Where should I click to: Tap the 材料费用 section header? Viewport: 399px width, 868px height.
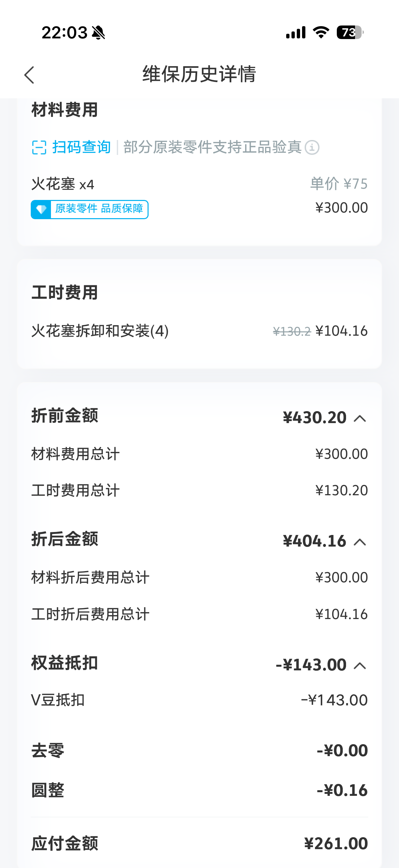[x=65, y=110]
